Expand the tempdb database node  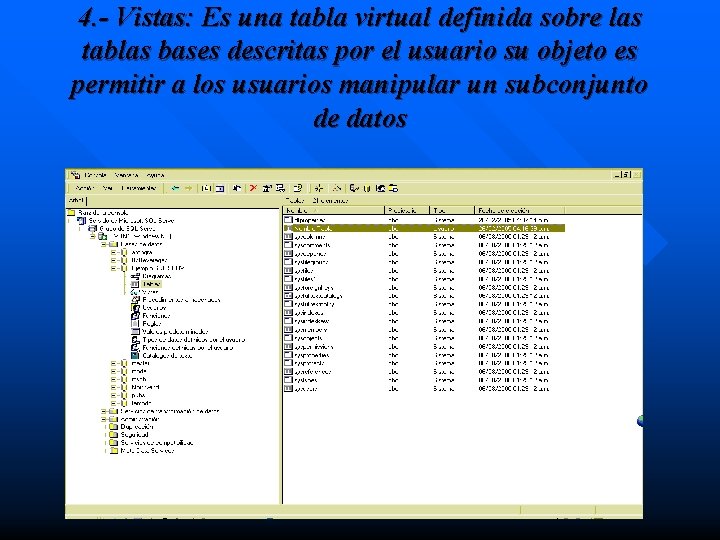click(113, 403)
